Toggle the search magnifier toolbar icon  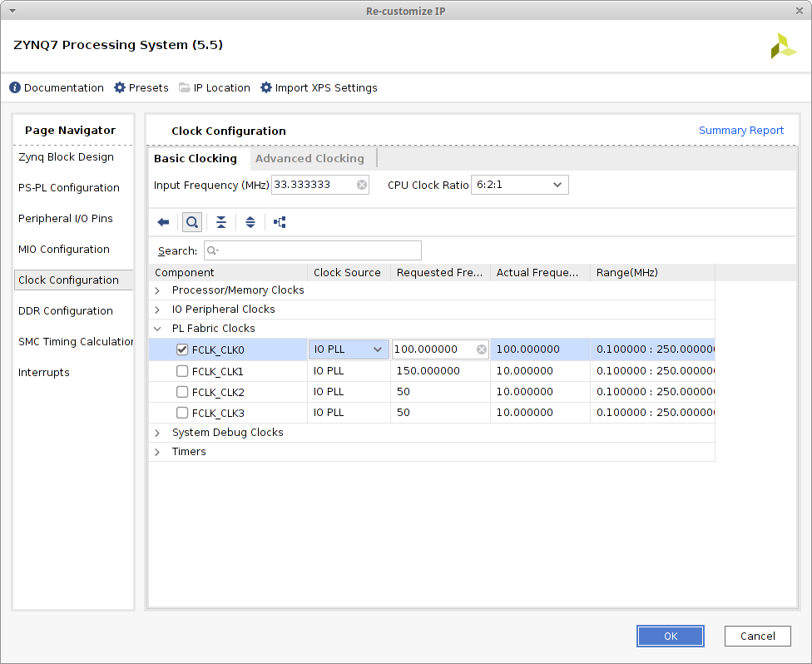tap(192, 222)
